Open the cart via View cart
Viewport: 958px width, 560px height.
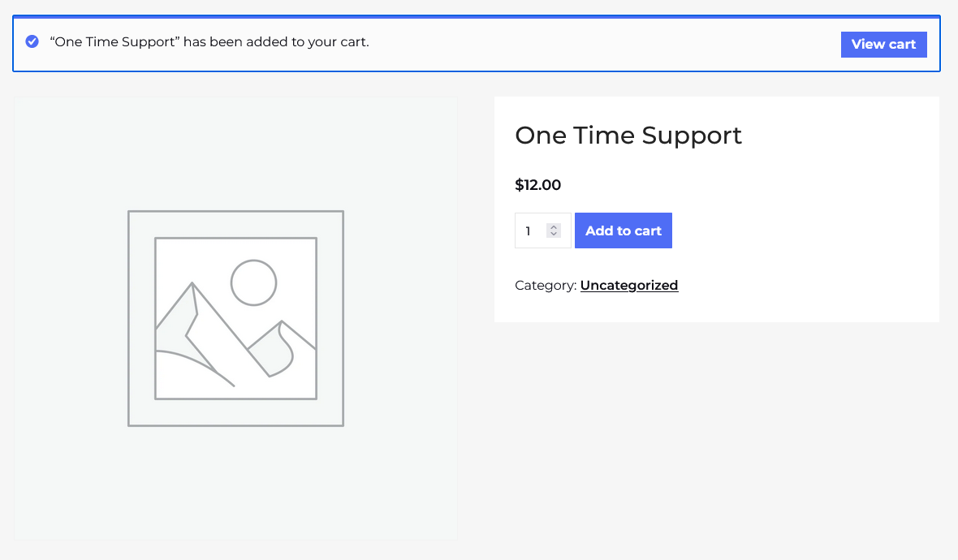883,45
